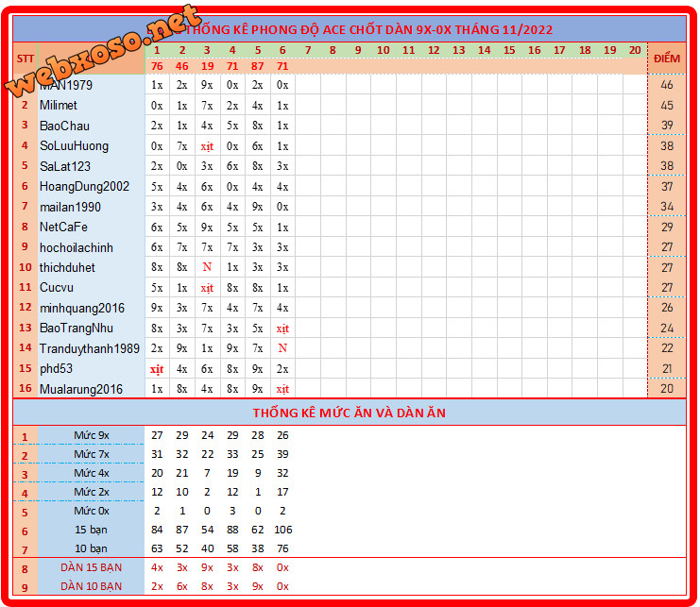The width and height of the screenshot is (700, 607).
Task: Click red 6x in DÀN 10 BẠN row
Action: coord(181,586)
